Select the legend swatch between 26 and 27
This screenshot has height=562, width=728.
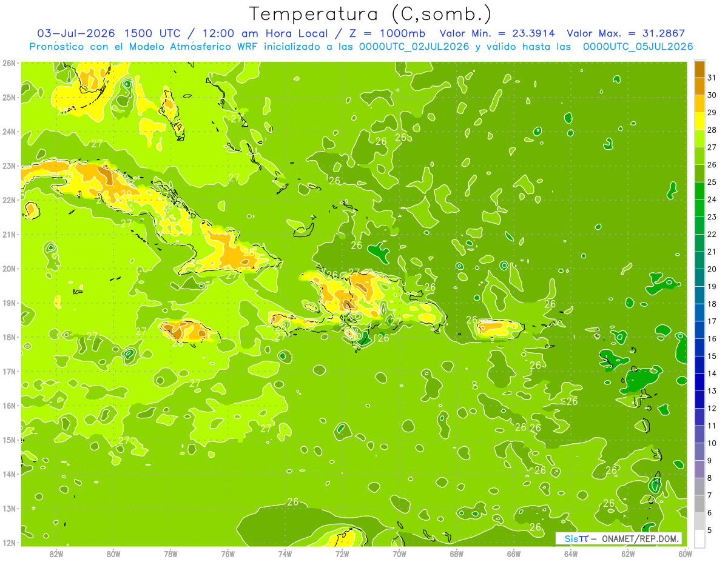pos(699,156)
